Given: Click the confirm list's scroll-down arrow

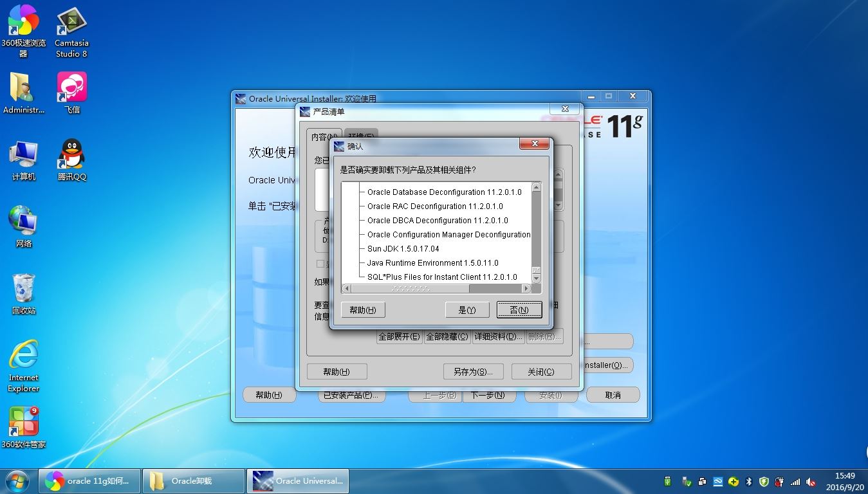Looking at the screenshot, I should (537, 279).
